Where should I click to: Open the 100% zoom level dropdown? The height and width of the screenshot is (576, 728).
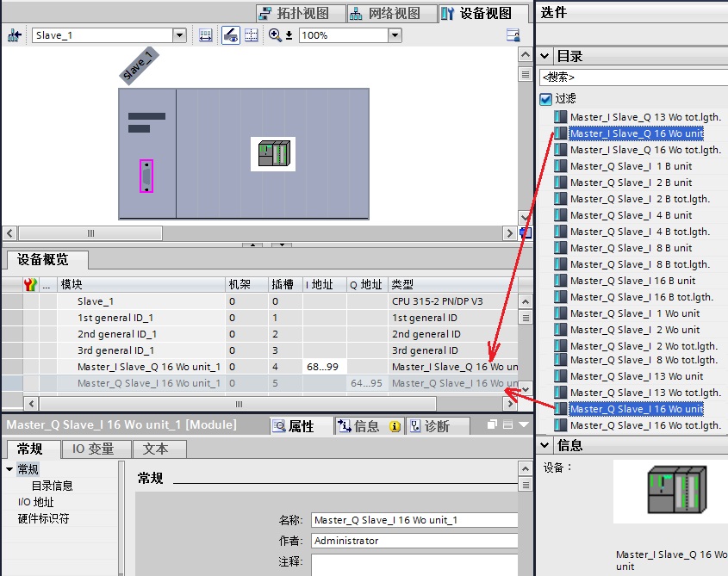click(x=395, y=35)
